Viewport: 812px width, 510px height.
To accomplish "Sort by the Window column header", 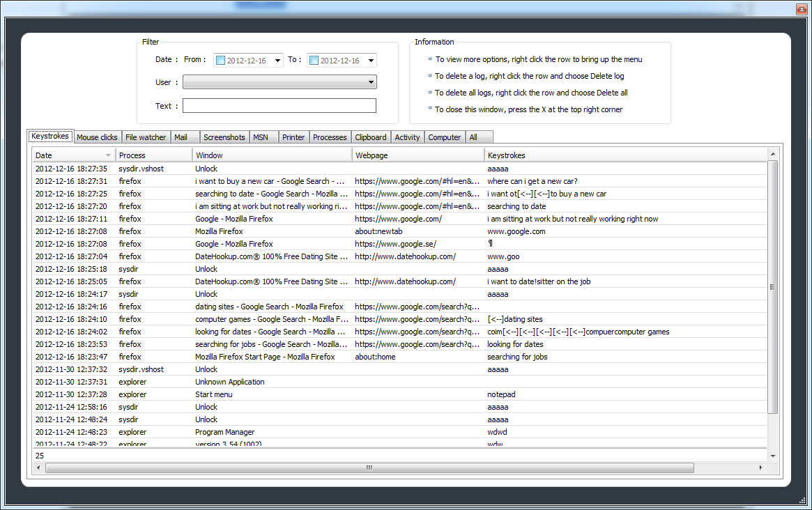I will click(273, 155).
